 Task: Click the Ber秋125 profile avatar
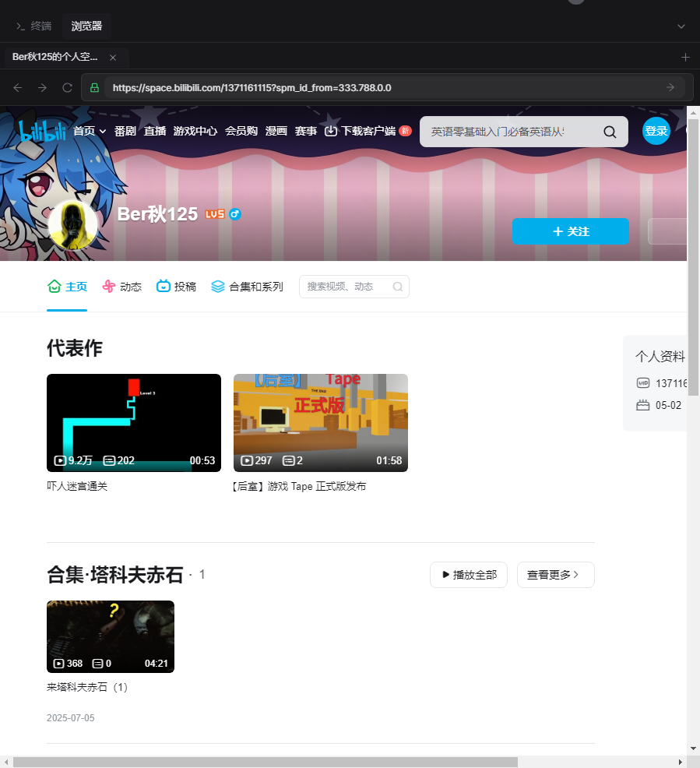click(73, 225)
